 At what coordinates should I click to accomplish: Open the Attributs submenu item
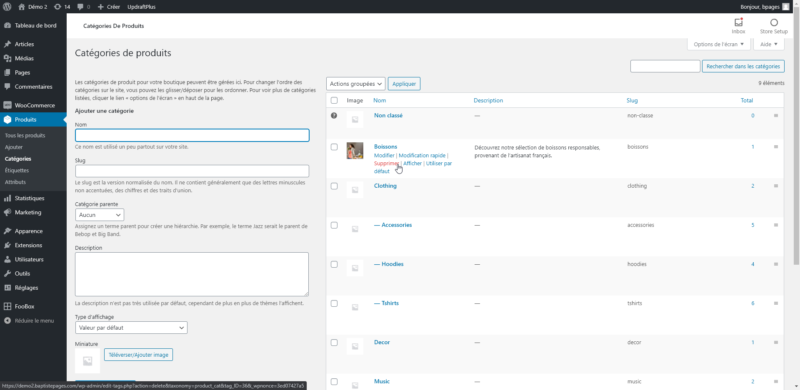[x=15, y=182]
